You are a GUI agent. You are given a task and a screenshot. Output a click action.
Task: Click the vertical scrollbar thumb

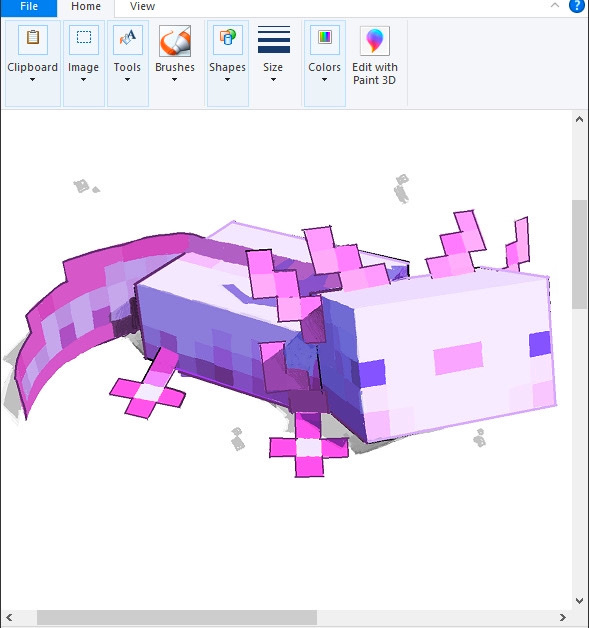pos(579,254)
